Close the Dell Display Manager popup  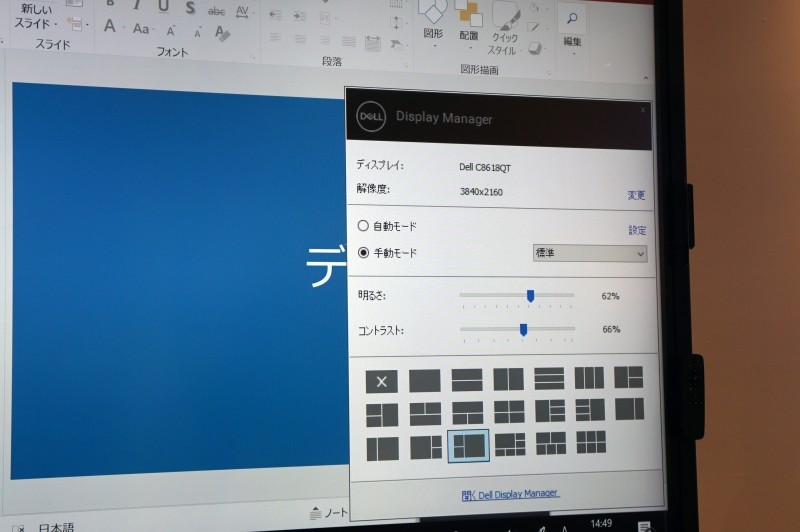(643, 110)
